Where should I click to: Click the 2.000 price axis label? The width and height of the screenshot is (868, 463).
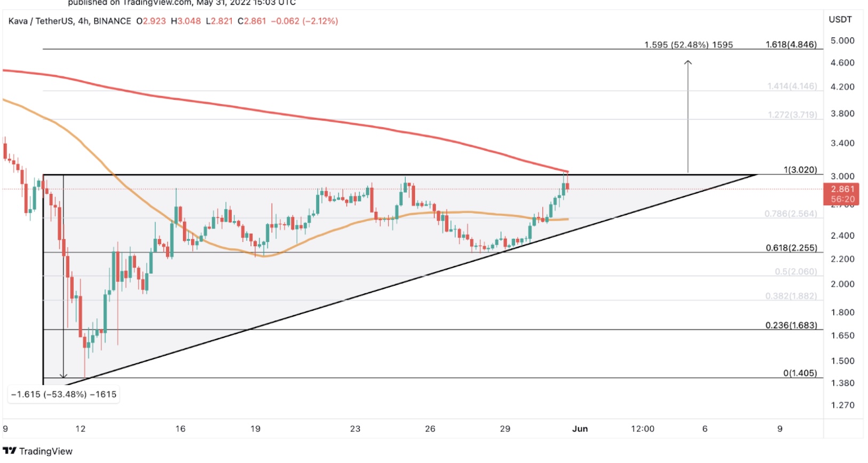[843, 284]
